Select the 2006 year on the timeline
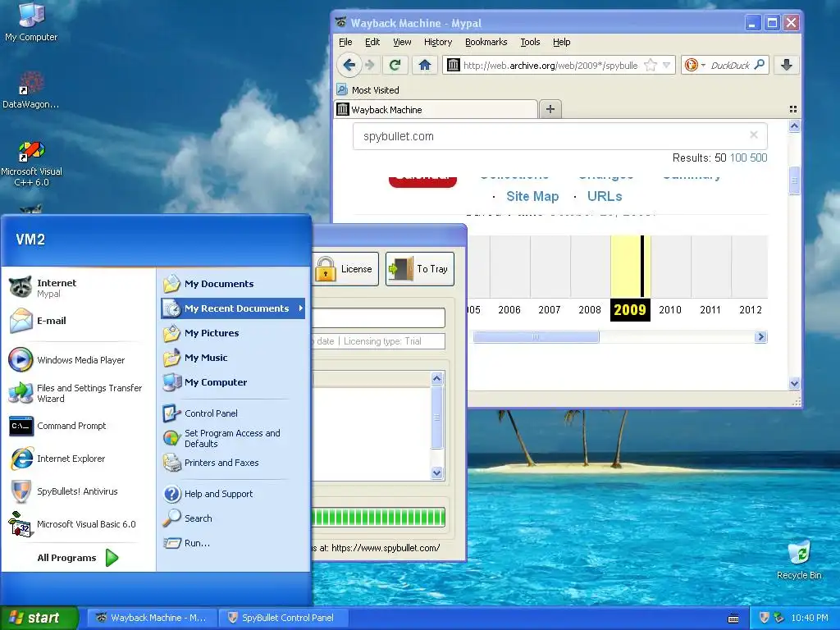Screen dimensions: 840x630 (x=509, y=309)
